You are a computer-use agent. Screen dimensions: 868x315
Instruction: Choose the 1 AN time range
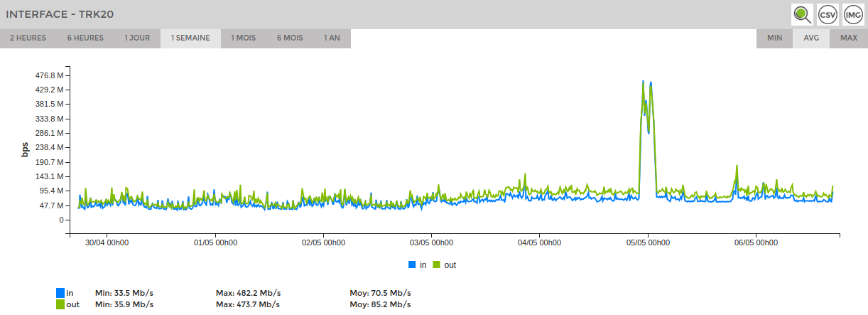332,38
